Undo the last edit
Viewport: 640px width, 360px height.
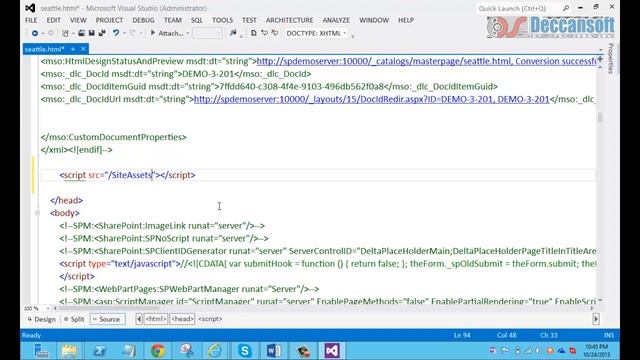pyautogui.click(x=116, y=33)
